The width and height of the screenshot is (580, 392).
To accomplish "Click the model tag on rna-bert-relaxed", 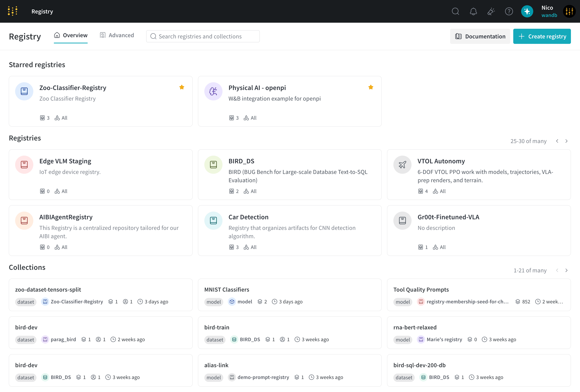I will [403, 340].
